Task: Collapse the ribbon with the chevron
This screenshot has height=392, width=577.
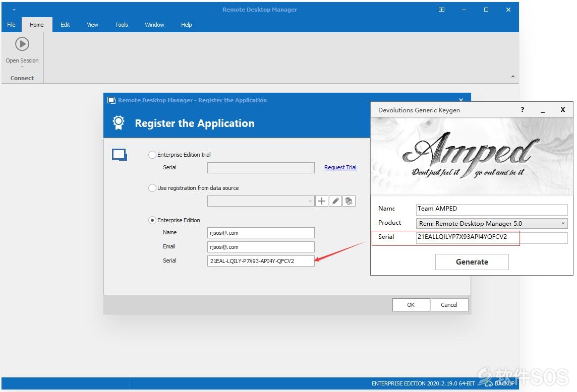Action: (513, 77)
